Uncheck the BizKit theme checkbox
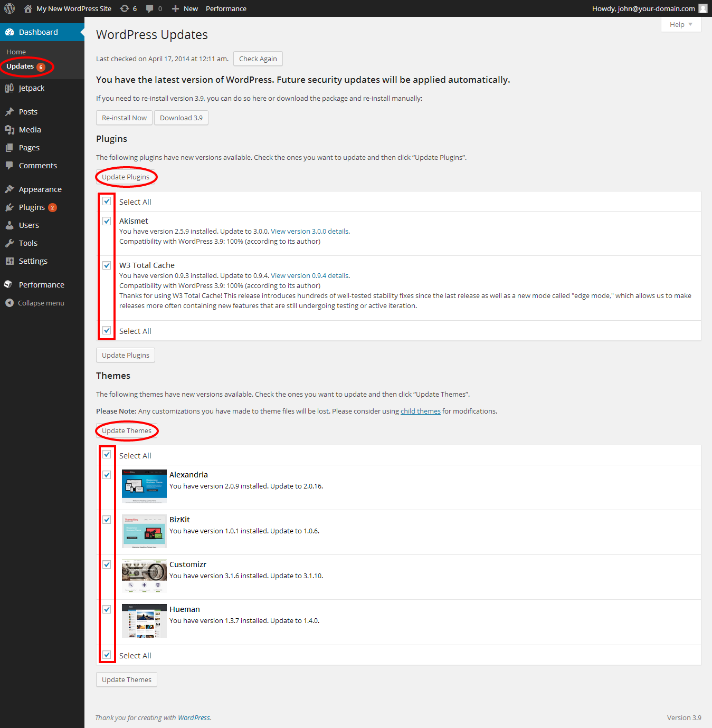This screenshot has height=728, width=712. (107, 520)
